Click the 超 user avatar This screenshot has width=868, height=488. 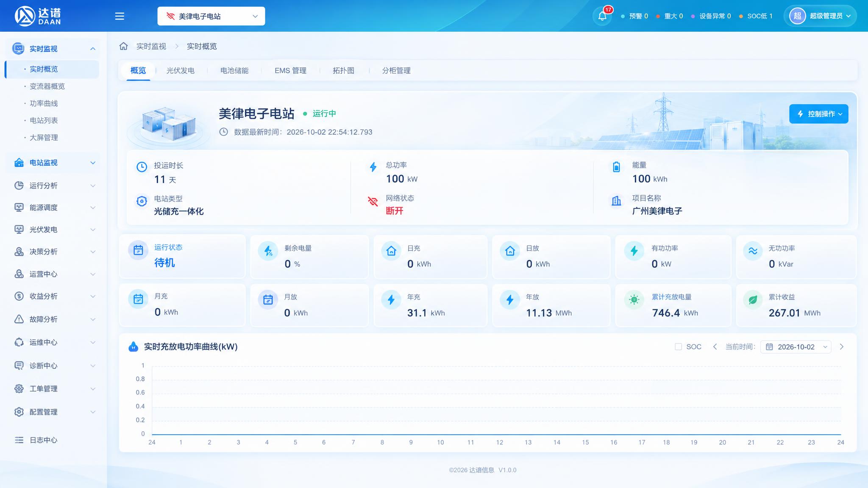pyautogui.click(x=797, y=16)
